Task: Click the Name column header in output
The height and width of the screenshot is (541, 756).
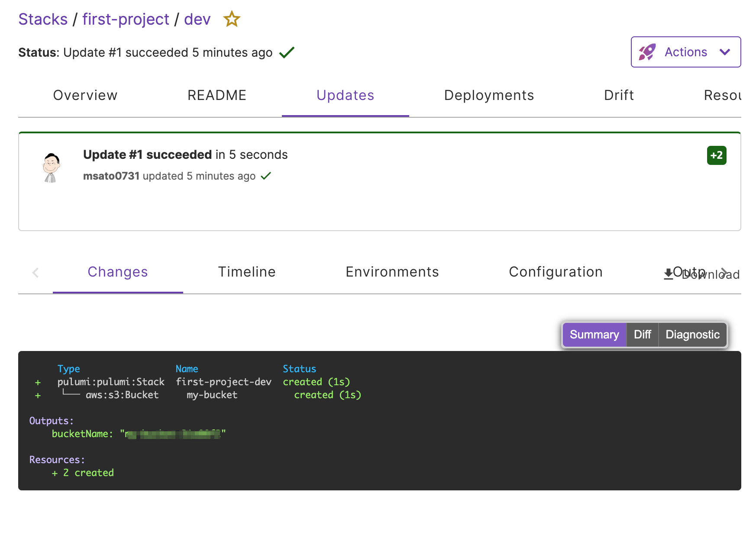Action: [187, 369]
